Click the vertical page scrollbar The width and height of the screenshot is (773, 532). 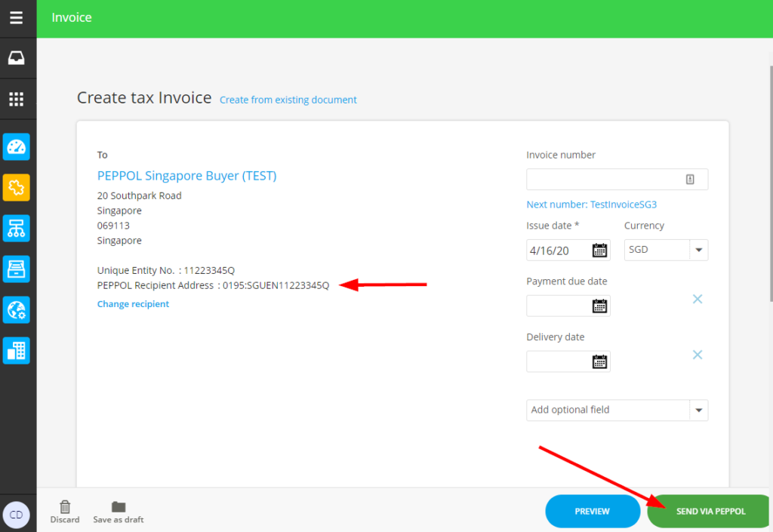(x=771, y=183)
